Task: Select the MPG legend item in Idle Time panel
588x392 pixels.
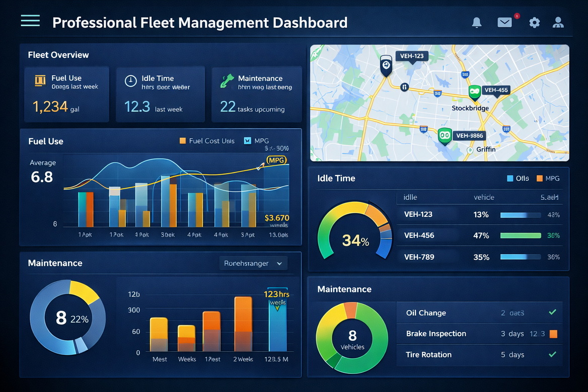Action: pyautogui.click(x=545, y=178)
